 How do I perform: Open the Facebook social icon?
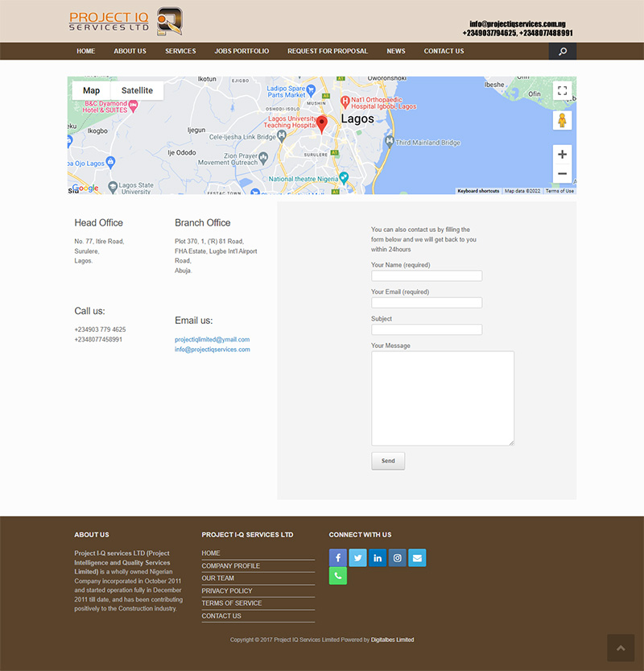(x=338, y=558)
